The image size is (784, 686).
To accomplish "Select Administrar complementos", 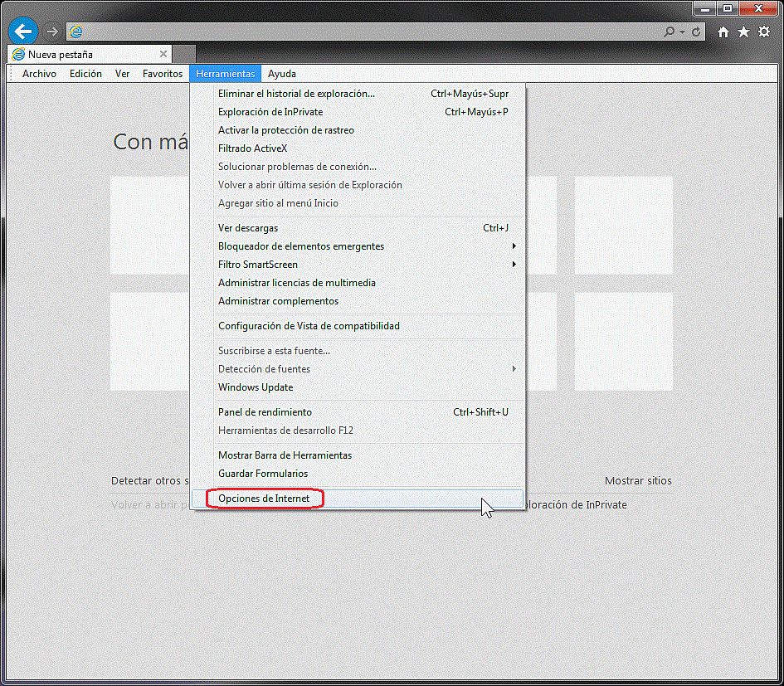I will [278, 301].
